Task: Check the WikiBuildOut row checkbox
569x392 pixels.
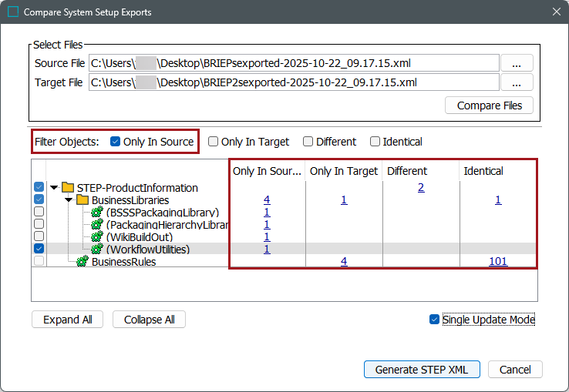Action: (x=39, y=237)
